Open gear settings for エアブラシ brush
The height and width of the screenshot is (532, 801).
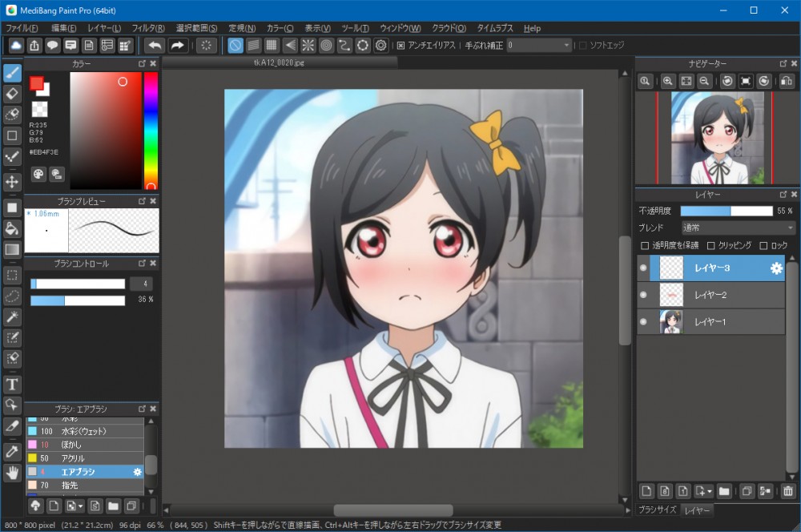(138, 472)
